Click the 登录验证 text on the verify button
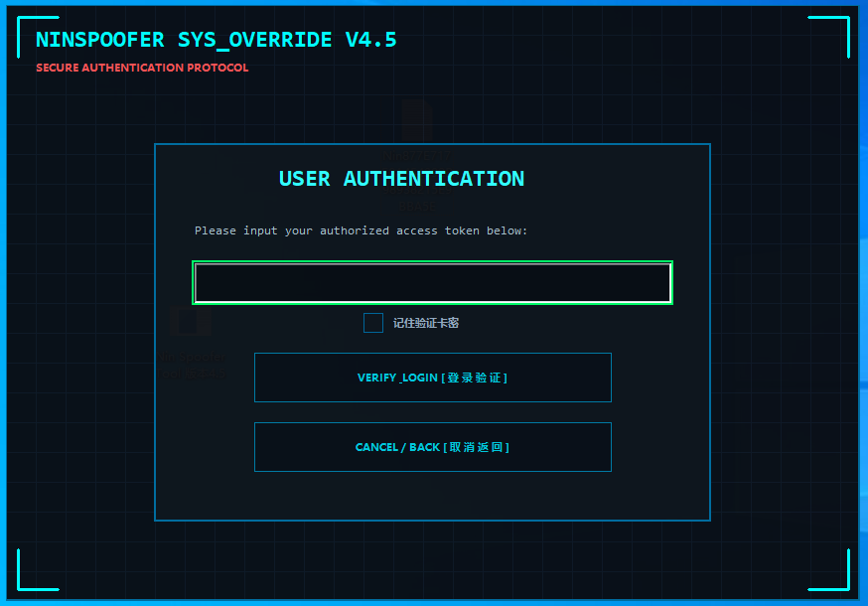Viewport: 868px width, 606px height. [x=477, y=378]
